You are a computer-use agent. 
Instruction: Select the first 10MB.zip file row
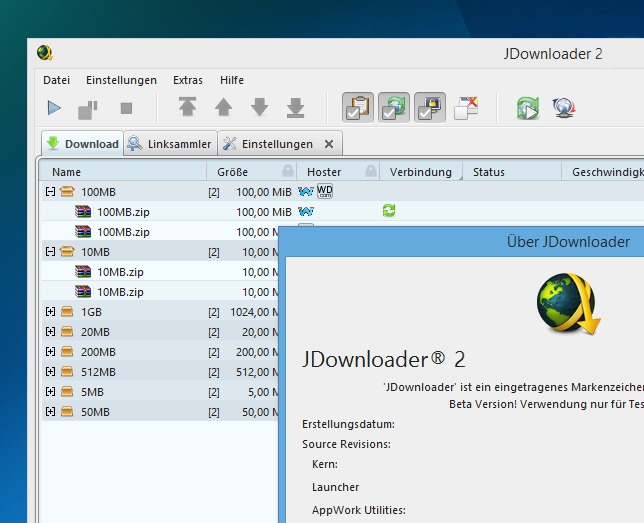point(160,272)
